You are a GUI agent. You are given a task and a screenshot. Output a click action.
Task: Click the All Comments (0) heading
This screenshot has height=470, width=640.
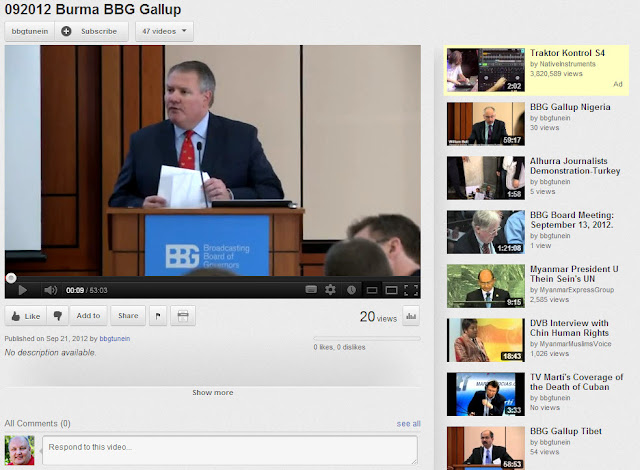click(x=38, y=423)
